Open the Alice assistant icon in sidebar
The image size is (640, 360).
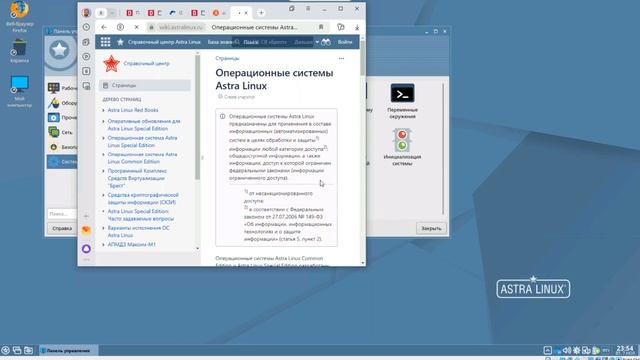pos(86,249)
